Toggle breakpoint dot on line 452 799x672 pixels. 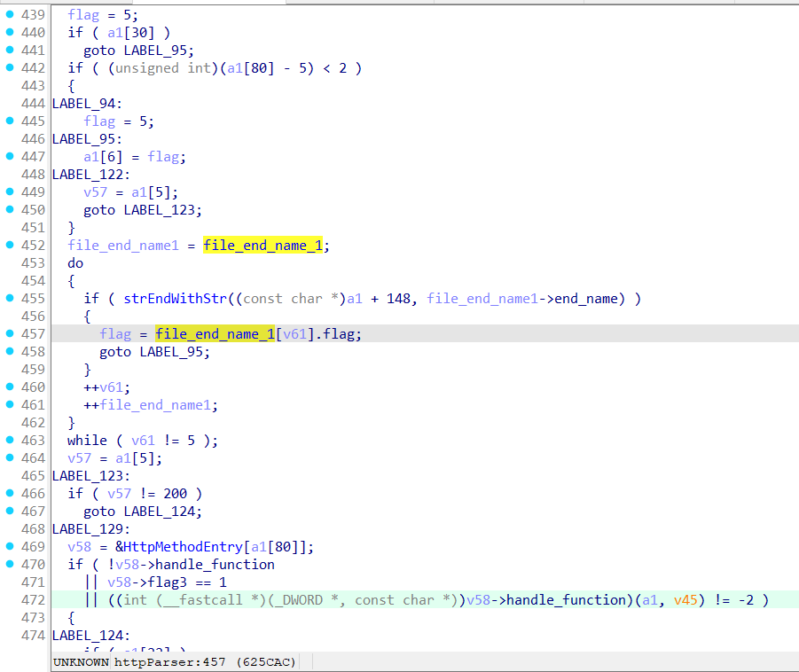click(9, 245)
